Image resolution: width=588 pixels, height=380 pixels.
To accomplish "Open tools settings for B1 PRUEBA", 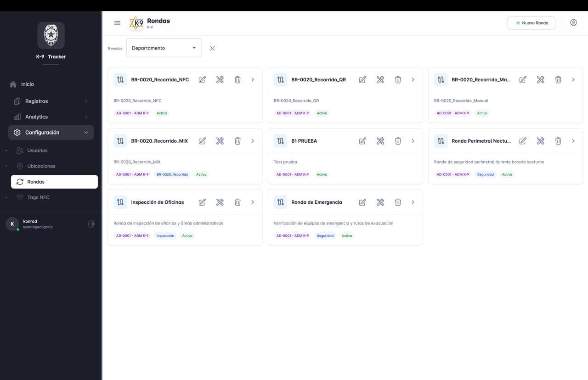I will click(380, 141).
